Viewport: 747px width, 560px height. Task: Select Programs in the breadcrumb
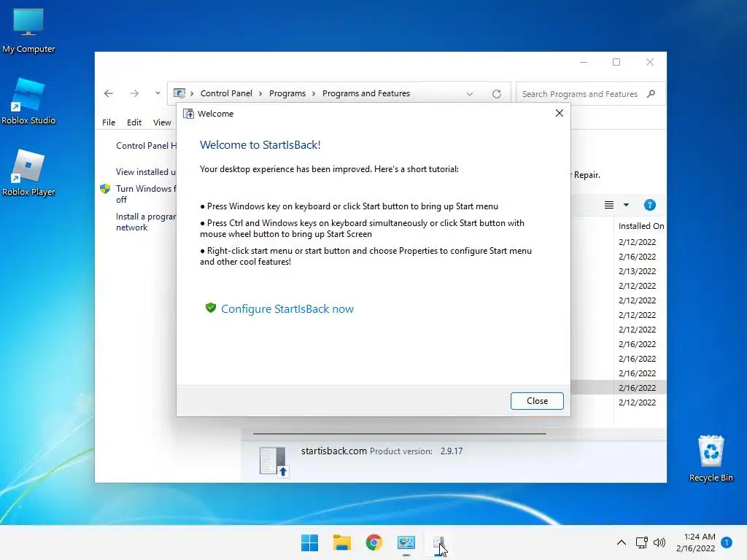click(x=287, y=93)
